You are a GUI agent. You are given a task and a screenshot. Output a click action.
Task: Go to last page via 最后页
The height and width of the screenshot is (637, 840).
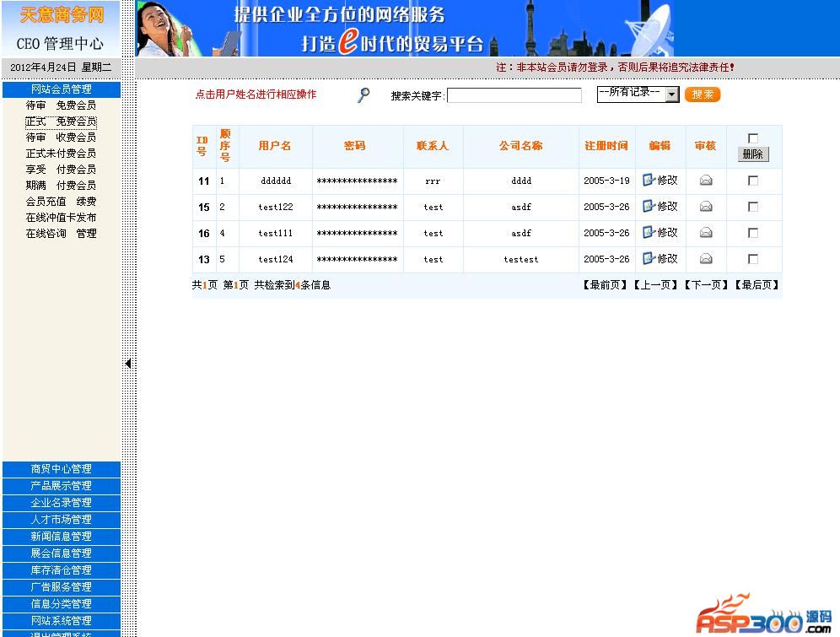pos(757,285)
